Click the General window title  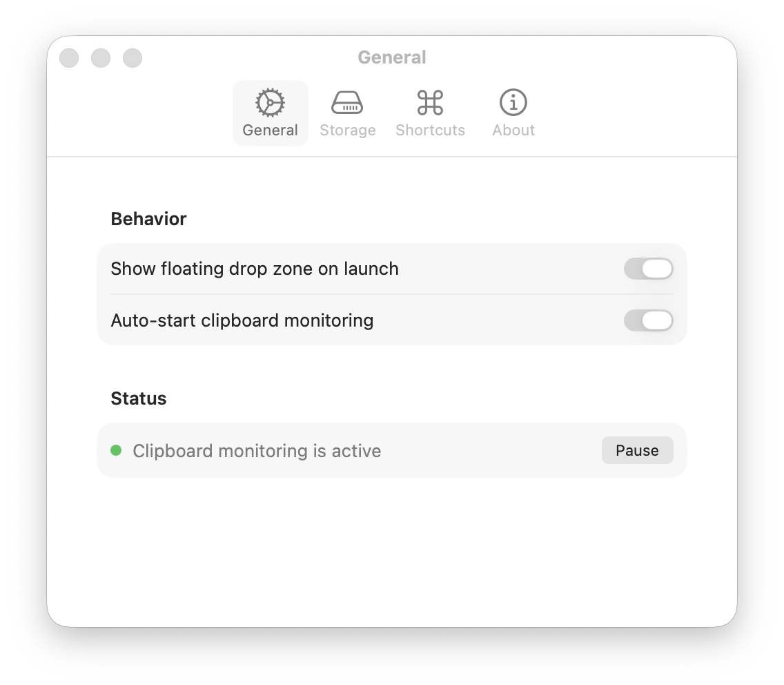tap(392, 57)
